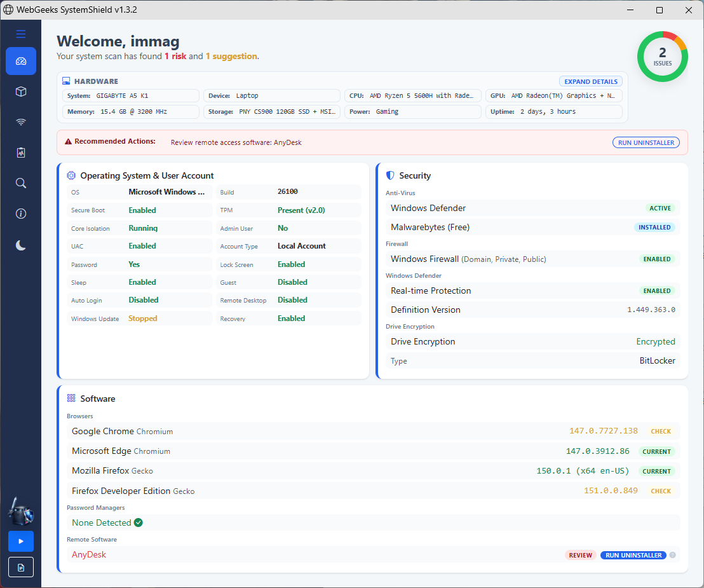
Task: Click the globe app icon in title bar
Action: 8,10
